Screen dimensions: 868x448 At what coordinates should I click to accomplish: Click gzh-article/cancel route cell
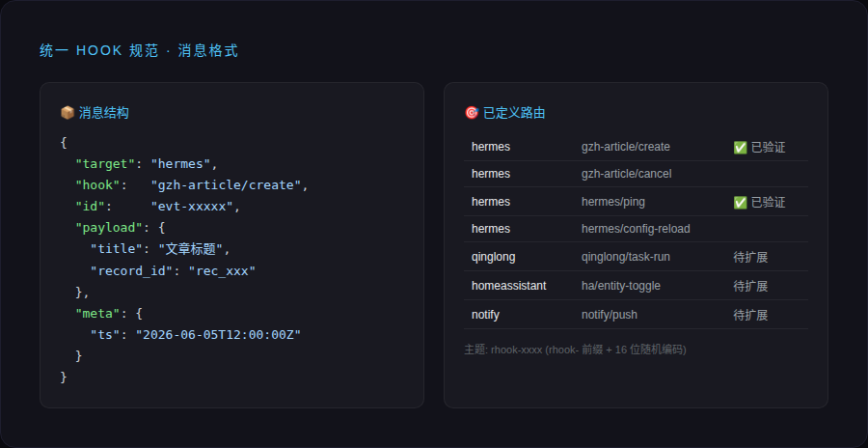point(627,174)
